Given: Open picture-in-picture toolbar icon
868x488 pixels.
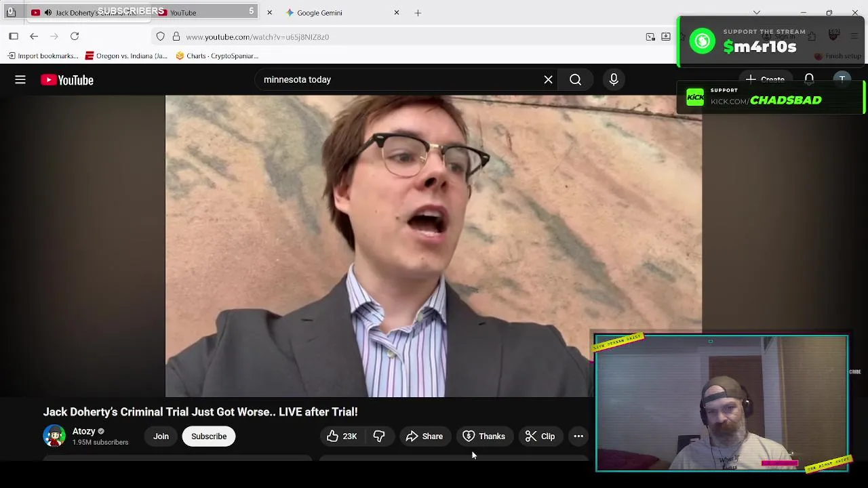Looking at the screenshot, I should 650,37.
